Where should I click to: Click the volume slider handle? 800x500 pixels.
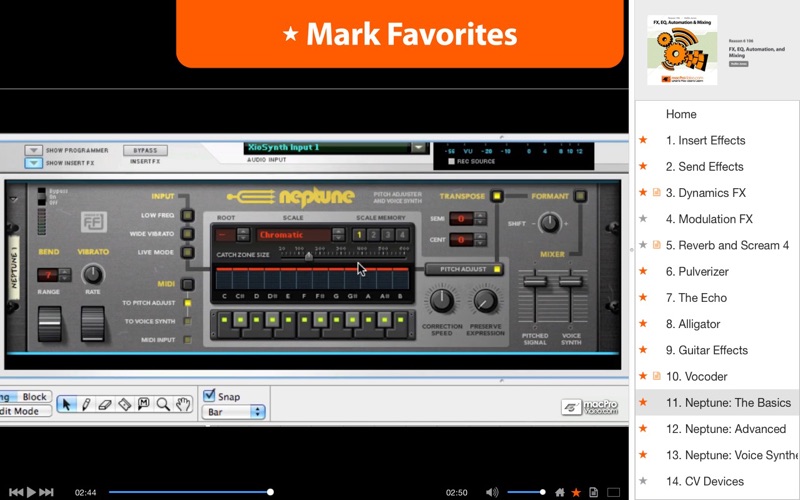(x=542, y=492)
